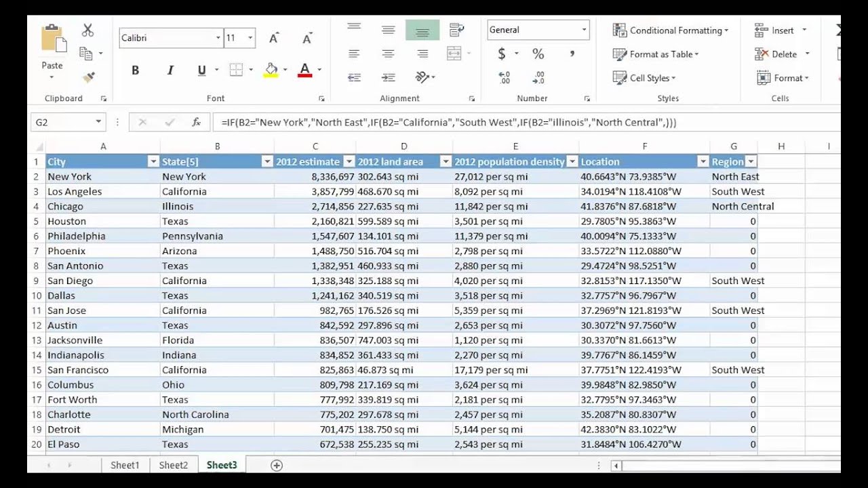Expand the Name Box dropdown arrow
Image resolution: width=868 pixels, height=488 pixels.
pyautogui.click(x=98, y=122)
